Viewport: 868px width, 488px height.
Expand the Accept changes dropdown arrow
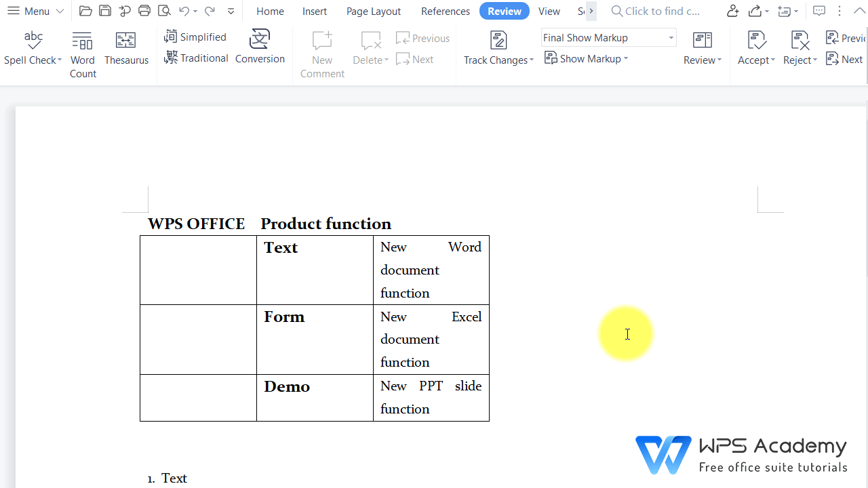coord(772,60)
